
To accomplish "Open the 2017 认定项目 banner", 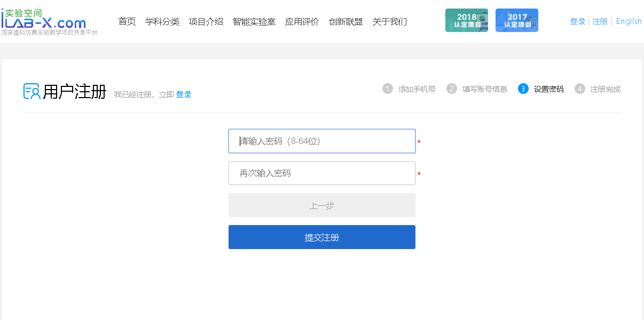I will click(x=516, y=20).
